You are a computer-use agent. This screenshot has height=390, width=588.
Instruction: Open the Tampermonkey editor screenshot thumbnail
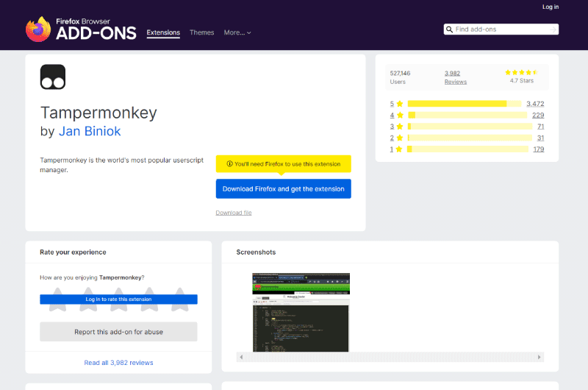[301, 312]
